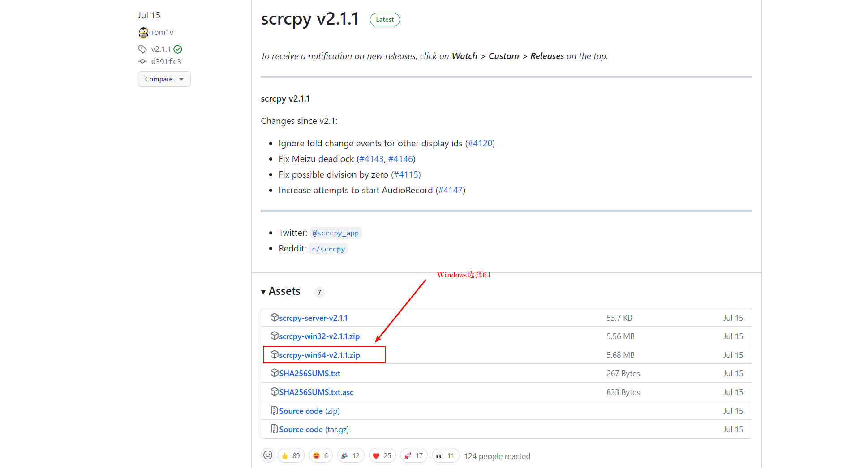Screen dimensions: 868x468
Task: Click the '124 people reacted' text
Action: pyautogui.click(x=497, y=456)
